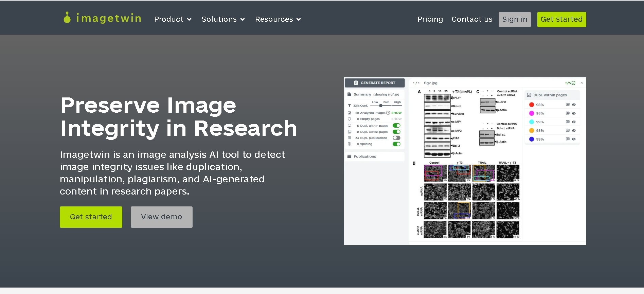Image resolution: width=644 pixels, height=294 pixels.
Task: Hide the red 98% match overlay
Action: pos(574,105)
